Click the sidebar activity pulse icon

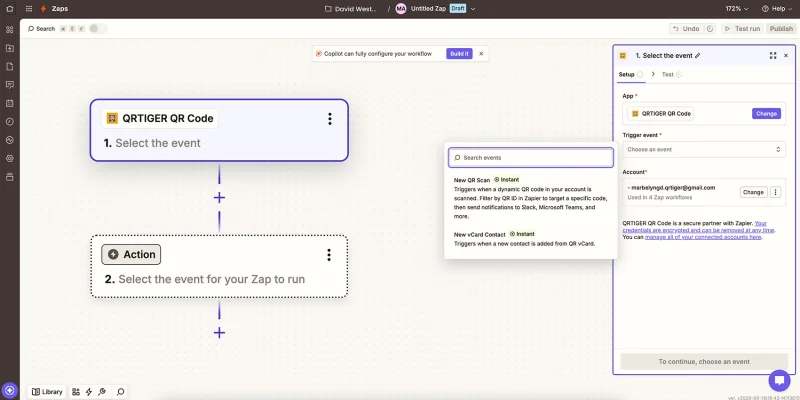click(10, 140)
